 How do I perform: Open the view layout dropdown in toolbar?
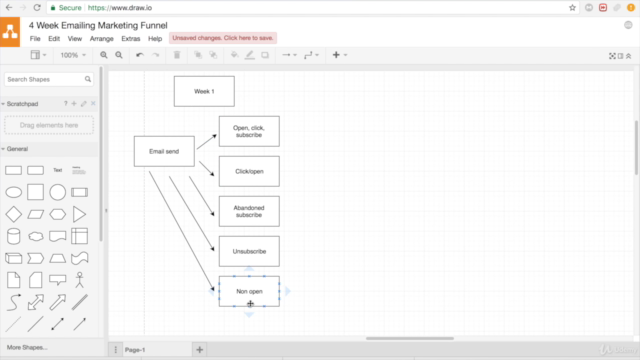(x=38, y=55)
